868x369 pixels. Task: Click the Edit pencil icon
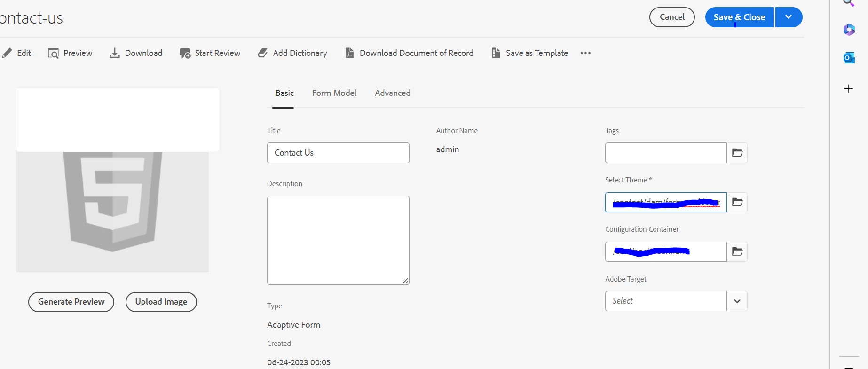[x=7, y=53]
